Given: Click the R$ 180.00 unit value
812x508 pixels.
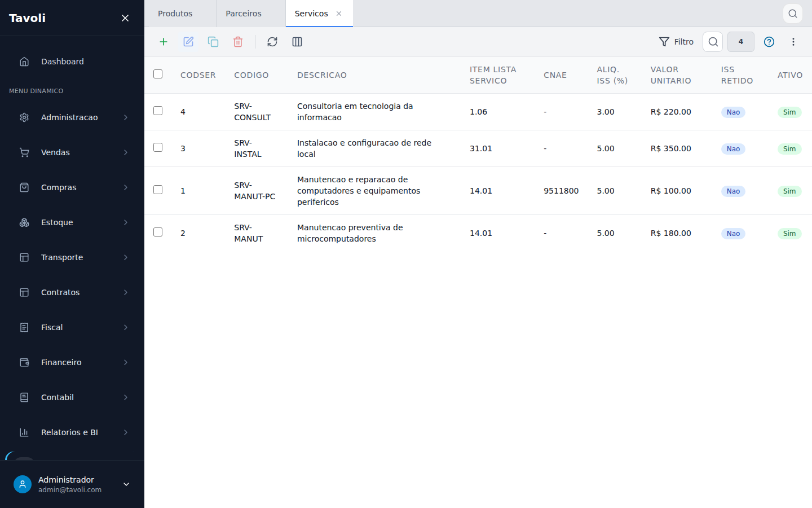Looking at the screenshot, I should tap(671, 233).
